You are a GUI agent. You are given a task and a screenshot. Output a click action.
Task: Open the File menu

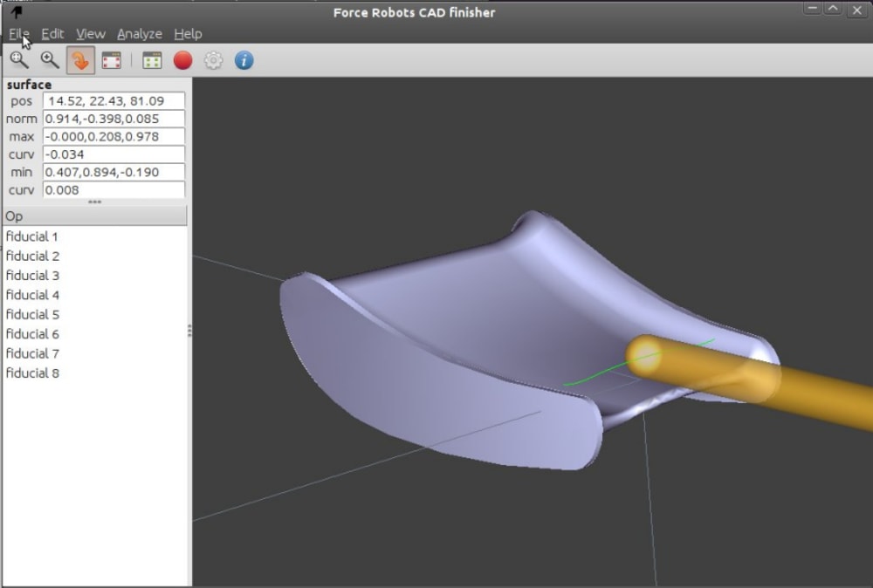point(19,34)
